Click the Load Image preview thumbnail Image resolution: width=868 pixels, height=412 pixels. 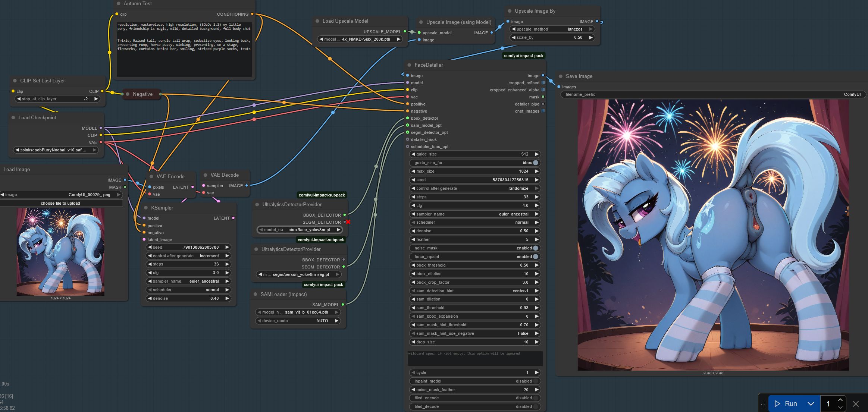coord(60,252)
